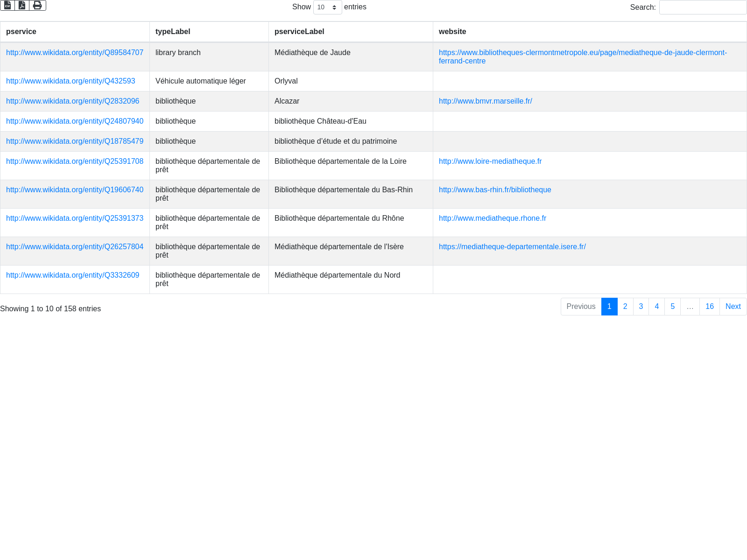Viewport: 747px width, 560px height.
Task: Export table as PDF document
Action: pos(22,6)
